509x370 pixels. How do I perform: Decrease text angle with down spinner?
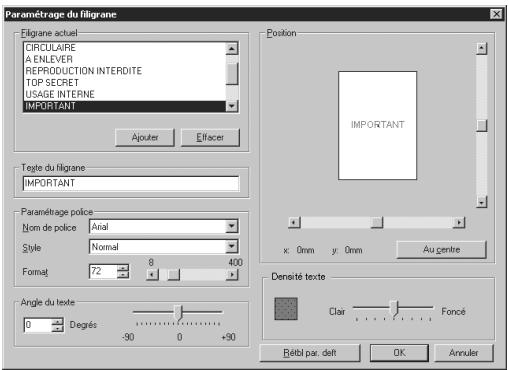[58, 329]
